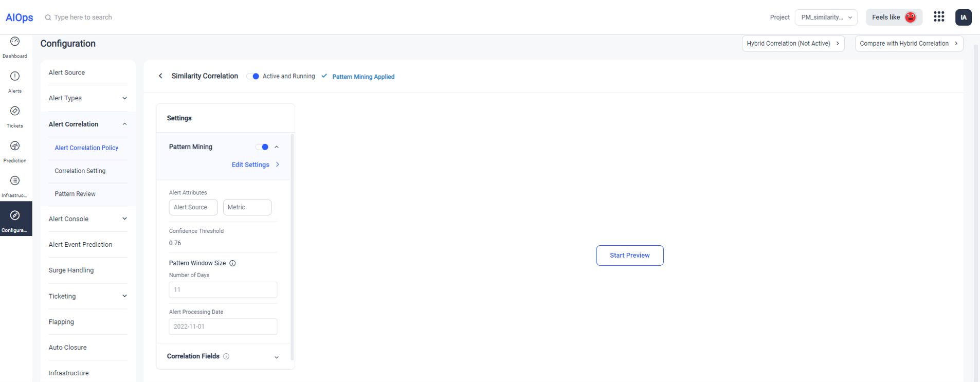This screenshot has width=980, height=382.
Task: Disable the Pattern Mining toggle
Action: point(262,147)
